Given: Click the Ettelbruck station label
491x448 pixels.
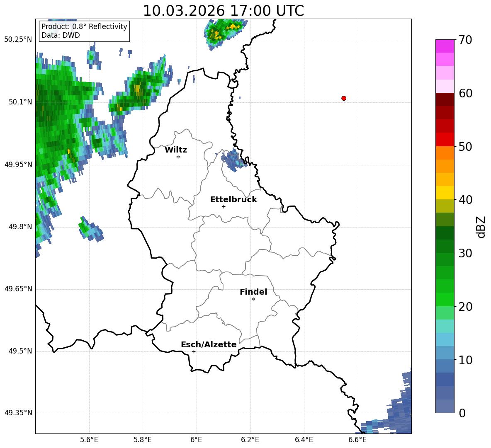Looking at the screenshot, I should (x=233, y=200).
